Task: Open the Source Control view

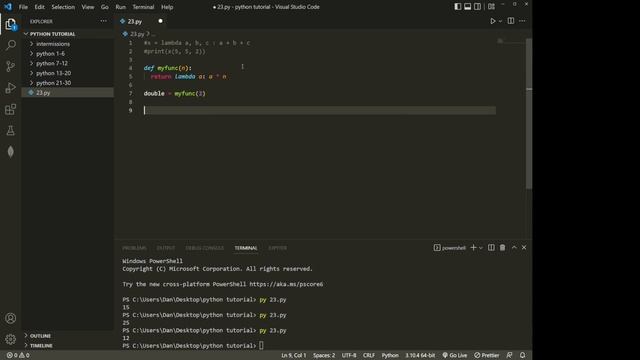Action: [11, 66]
